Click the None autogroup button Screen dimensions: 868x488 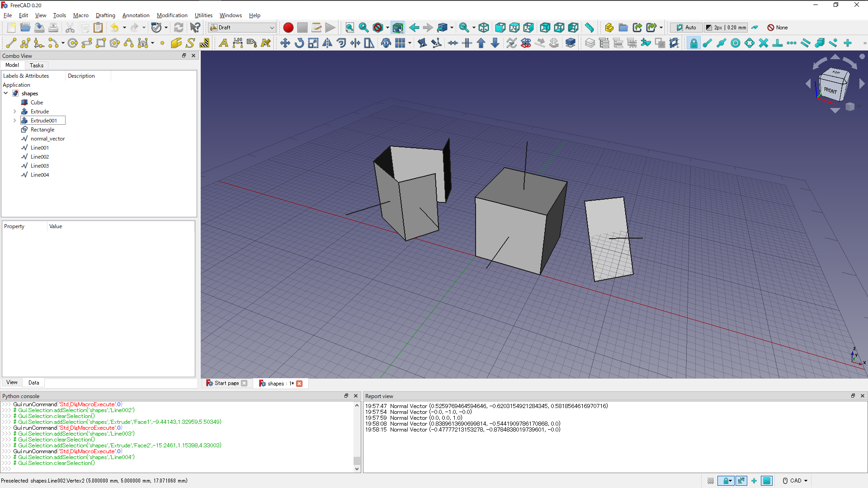[x=778, y=28]
